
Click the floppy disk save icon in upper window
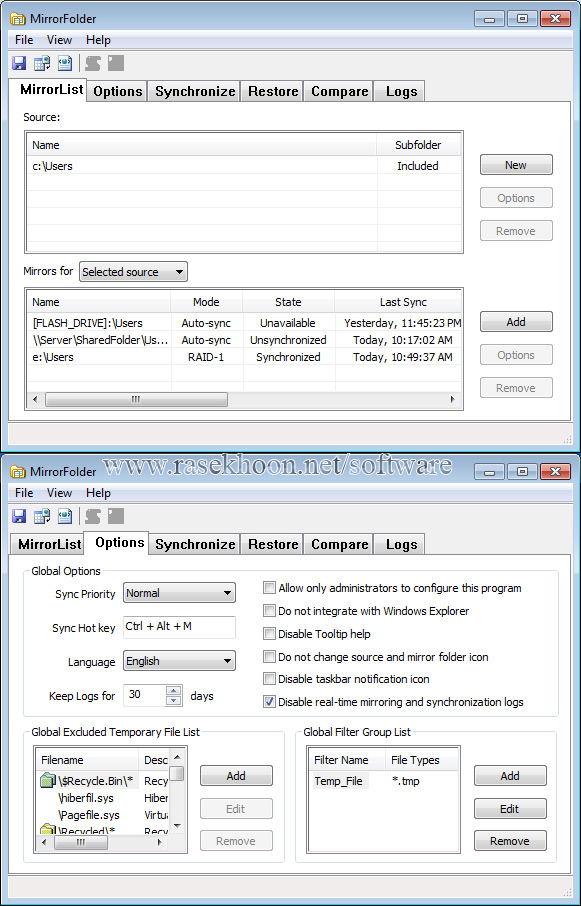point(19,63)
